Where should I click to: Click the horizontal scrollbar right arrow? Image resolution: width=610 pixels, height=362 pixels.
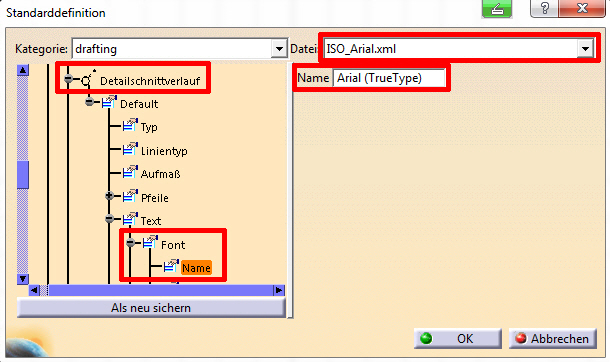coord(279,290)
